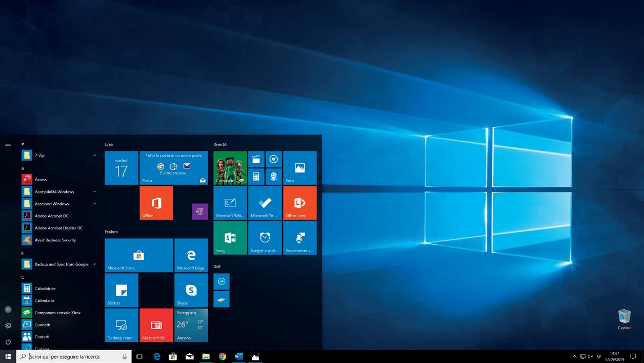644x363 pixels.
Task: Open Calendario in the app list
Action: coord(59,300)
